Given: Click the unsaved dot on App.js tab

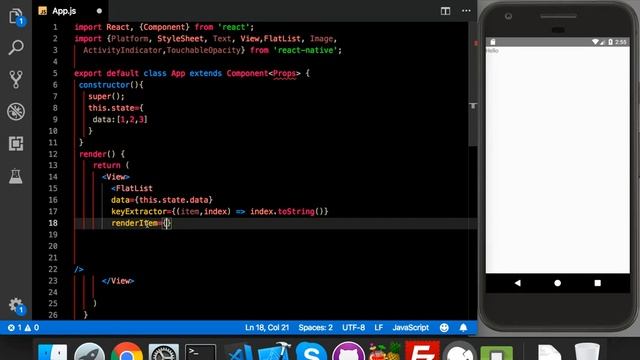Looking at the screenshot, I should pyautogui.click(x=99, y=11).
